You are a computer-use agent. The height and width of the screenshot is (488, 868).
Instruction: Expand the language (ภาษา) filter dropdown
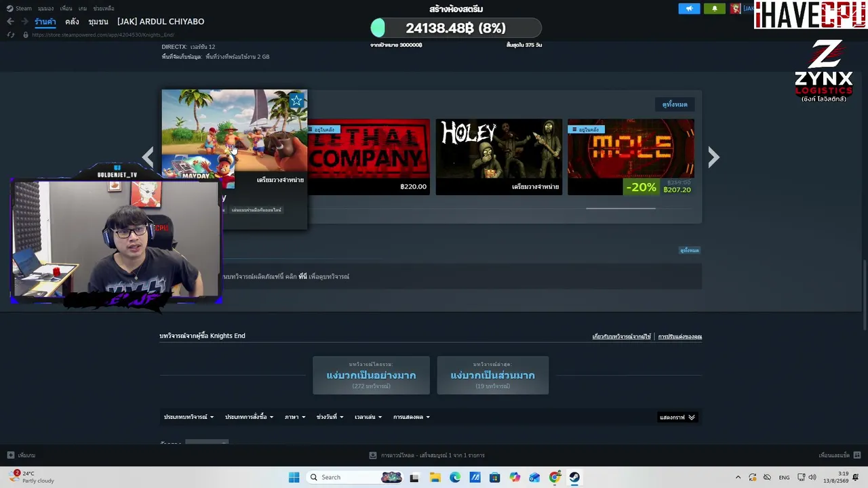tap(295, 417)
